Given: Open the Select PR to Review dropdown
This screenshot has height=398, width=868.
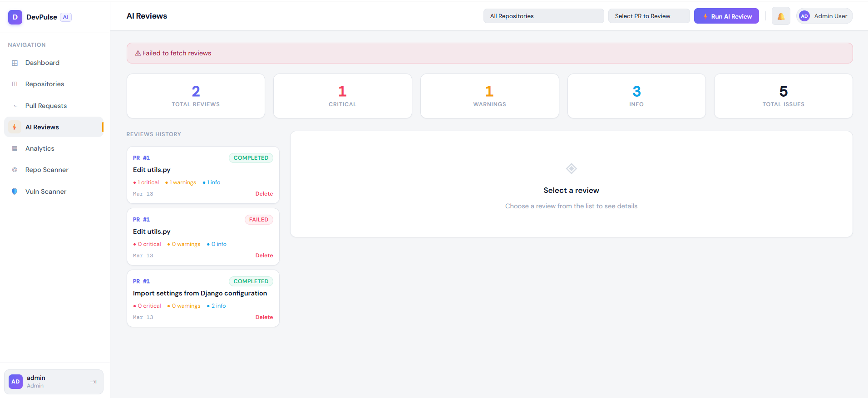Looking at the screenshot, I should click(x=649, y=16).
